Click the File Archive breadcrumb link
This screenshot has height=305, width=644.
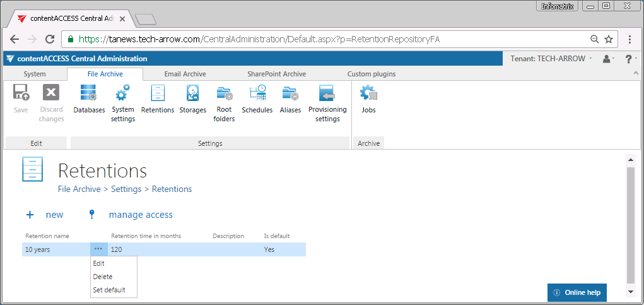79,189
